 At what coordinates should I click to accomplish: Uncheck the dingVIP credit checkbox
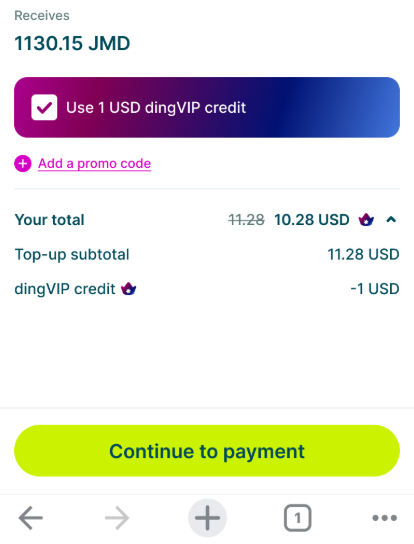pyautogui.click(x=44, y=107)
